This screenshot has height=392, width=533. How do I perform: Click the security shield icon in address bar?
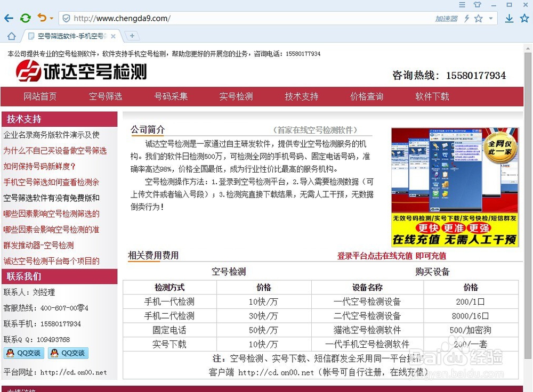66,18
